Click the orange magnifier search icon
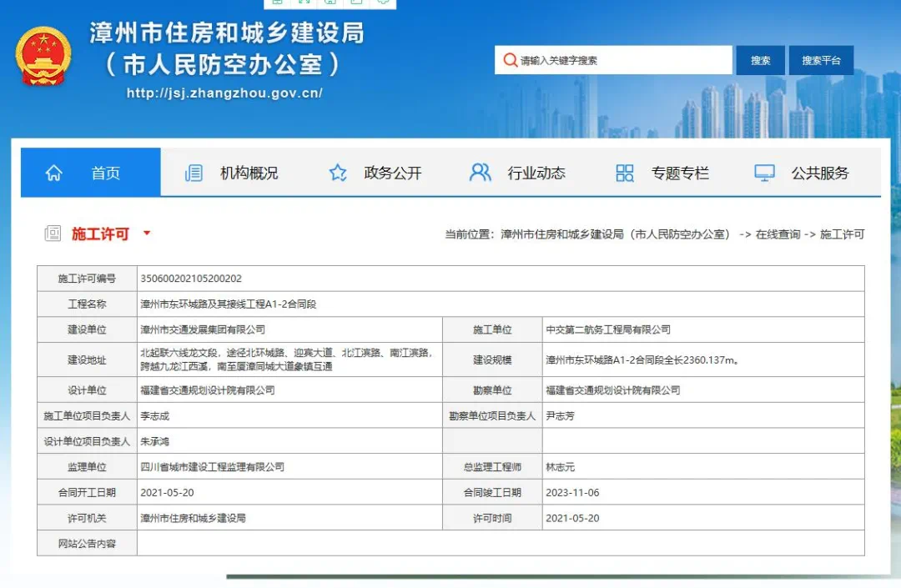Image resolution: width=901 pixels, height=588 pixels. [510, 60]
